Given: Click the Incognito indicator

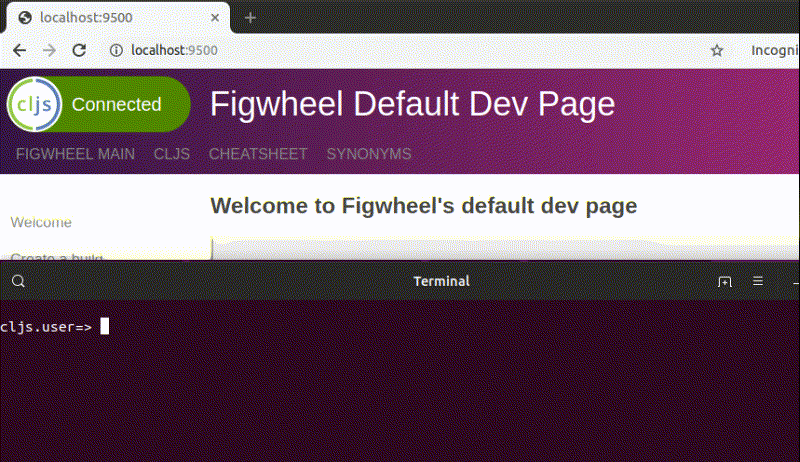Looking at the screenshot, I should [x=774, y=50].
